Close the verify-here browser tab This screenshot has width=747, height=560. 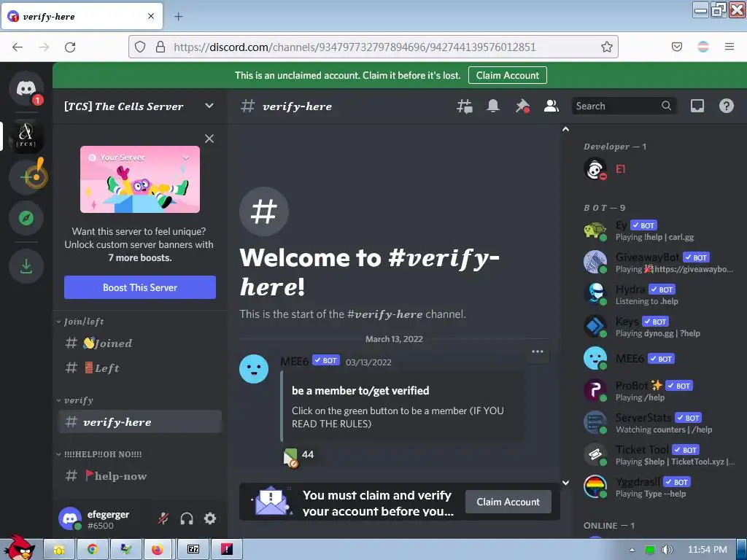151,16
